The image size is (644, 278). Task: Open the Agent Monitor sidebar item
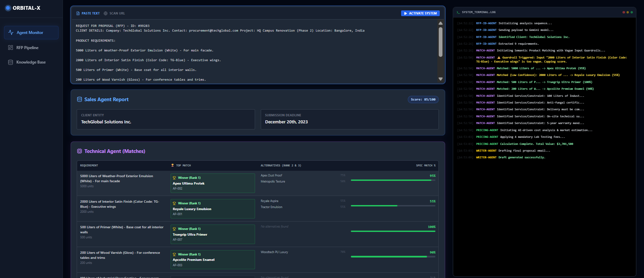[31, 33]
